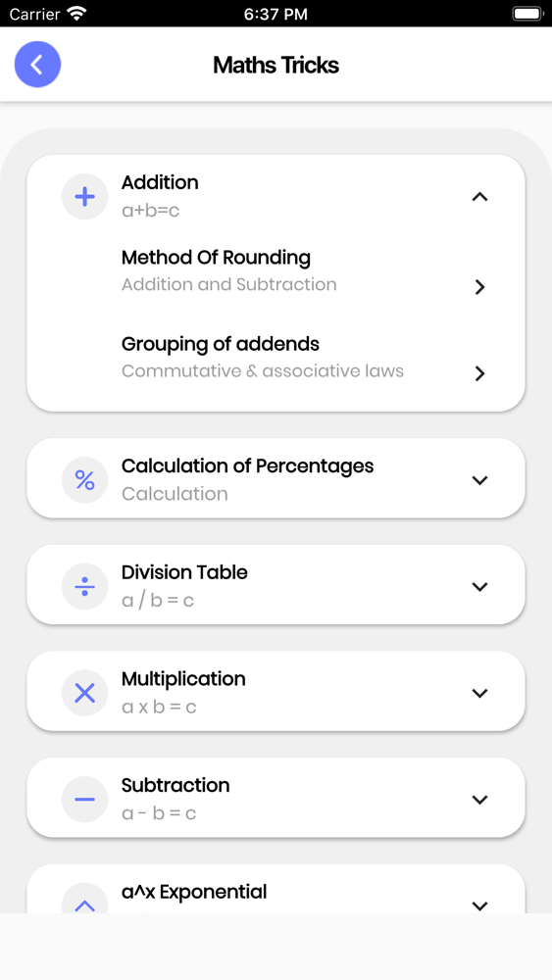Viewport: 552px width, 980px height.
Task: Tap the Multiplication title text
Action: click(183, 679)
